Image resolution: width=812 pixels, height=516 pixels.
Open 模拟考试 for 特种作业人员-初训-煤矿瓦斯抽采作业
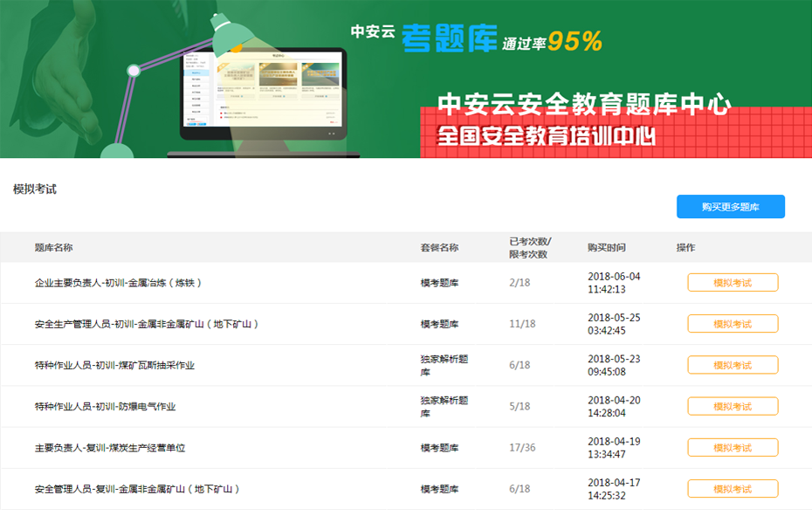point(733,365)
